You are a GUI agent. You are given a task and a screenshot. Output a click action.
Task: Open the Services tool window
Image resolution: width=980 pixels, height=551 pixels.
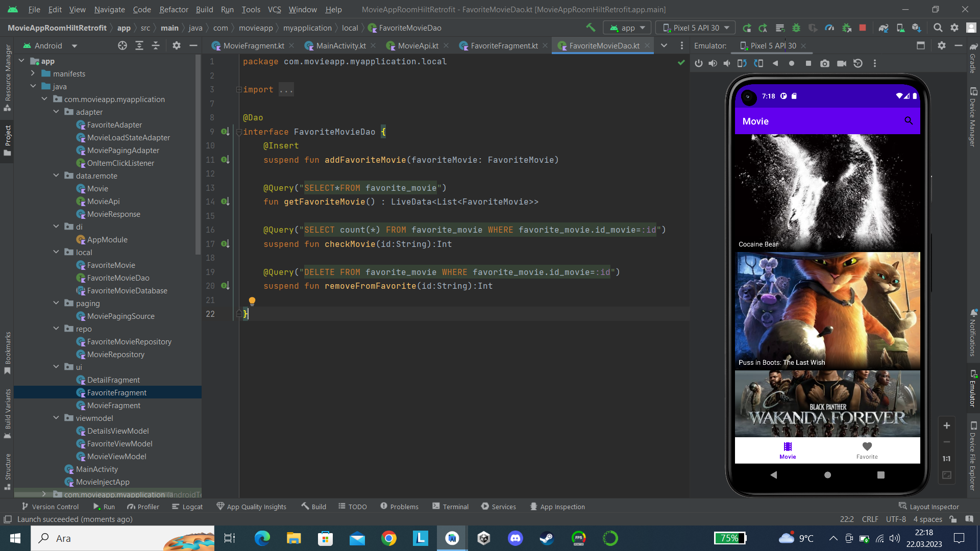click(x=503, y=506)
